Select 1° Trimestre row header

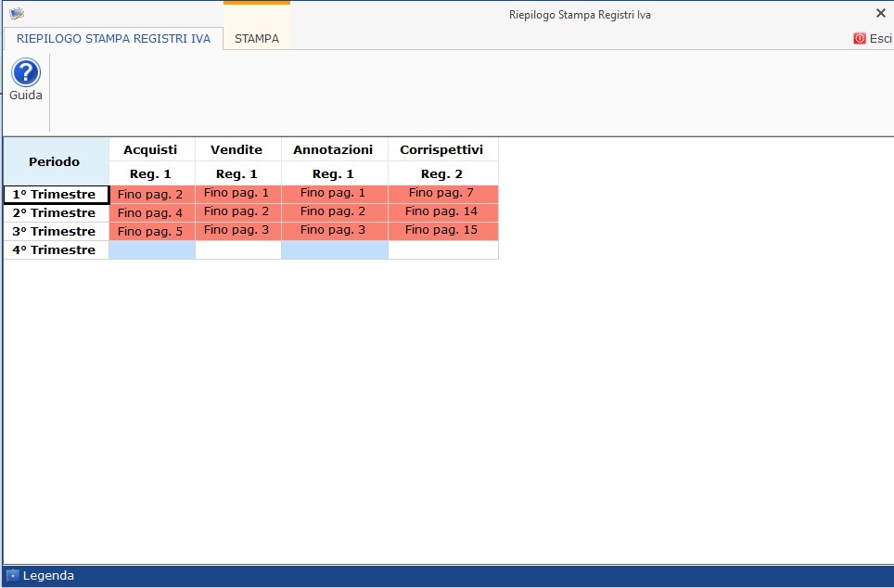[56, 195]
